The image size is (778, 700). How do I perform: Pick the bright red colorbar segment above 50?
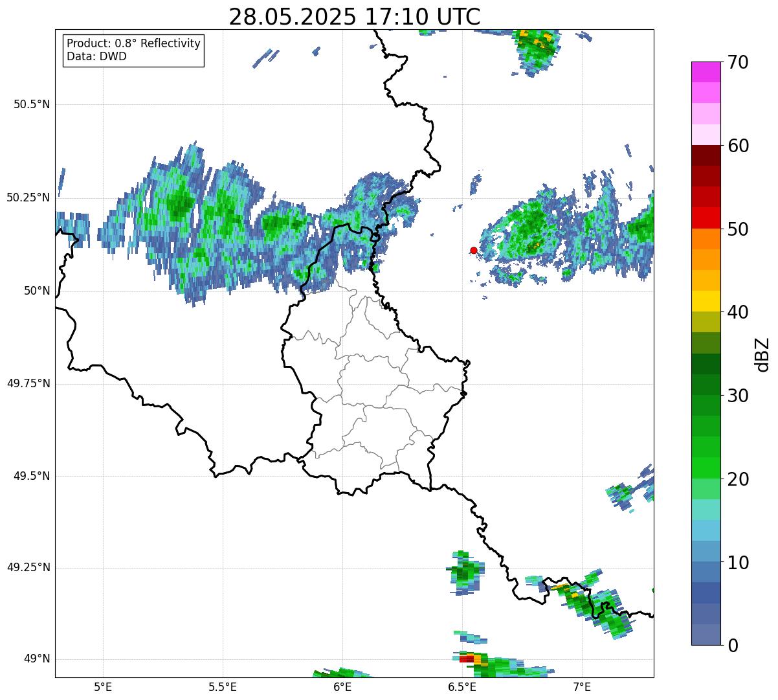706,218
